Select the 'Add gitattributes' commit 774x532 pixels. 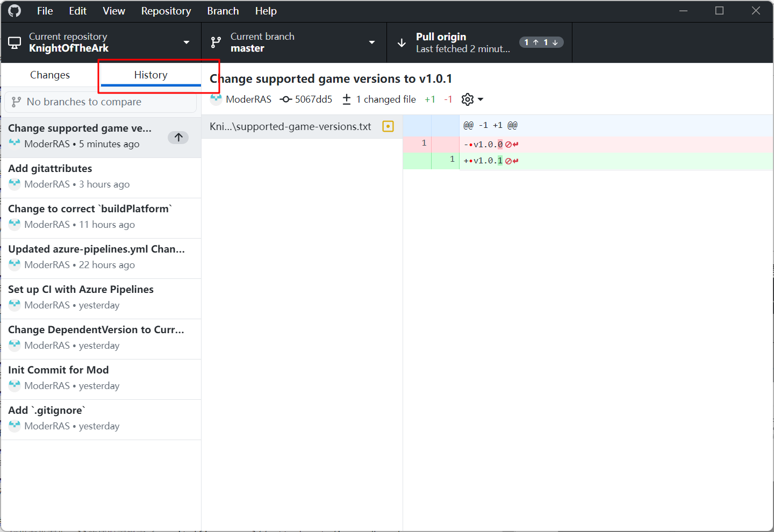(101, 176)
